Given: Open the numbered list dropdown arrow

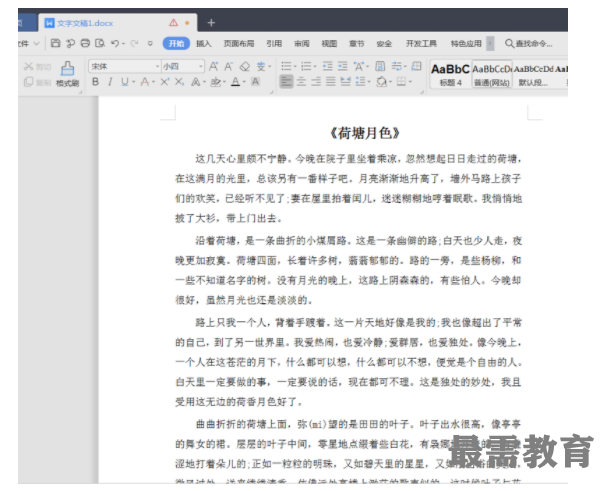Looking at the screenshot, I should 315,67.
